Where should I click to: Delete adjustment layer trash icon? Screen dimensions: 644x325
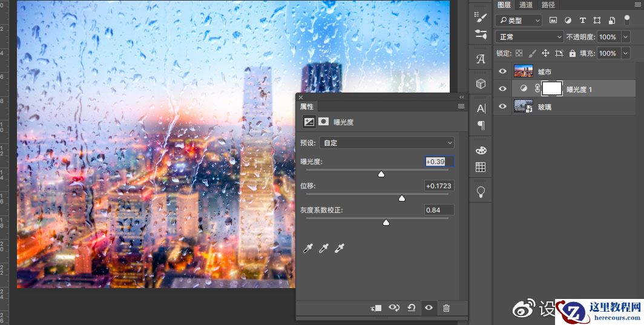pyautogui.click(x=447, y=307)
